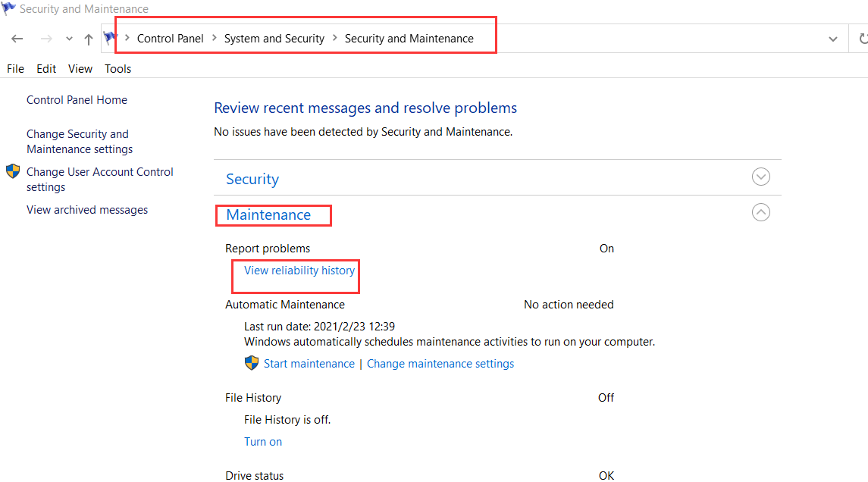Click the shield icon beside Start maintenance
This screenshot has height=482, width=868.
click(252, 364)
